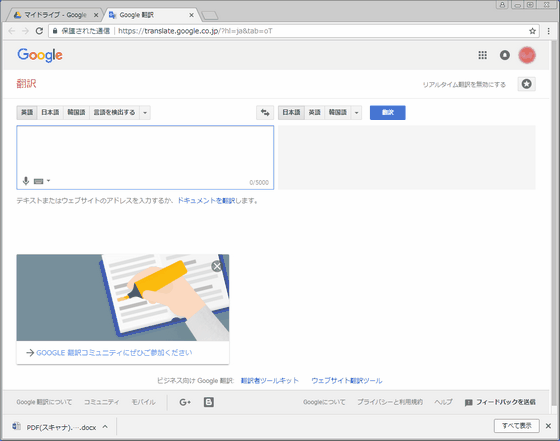Open the Google apps grid
Viewport: 560px width, 441px height.
point(482,55)
